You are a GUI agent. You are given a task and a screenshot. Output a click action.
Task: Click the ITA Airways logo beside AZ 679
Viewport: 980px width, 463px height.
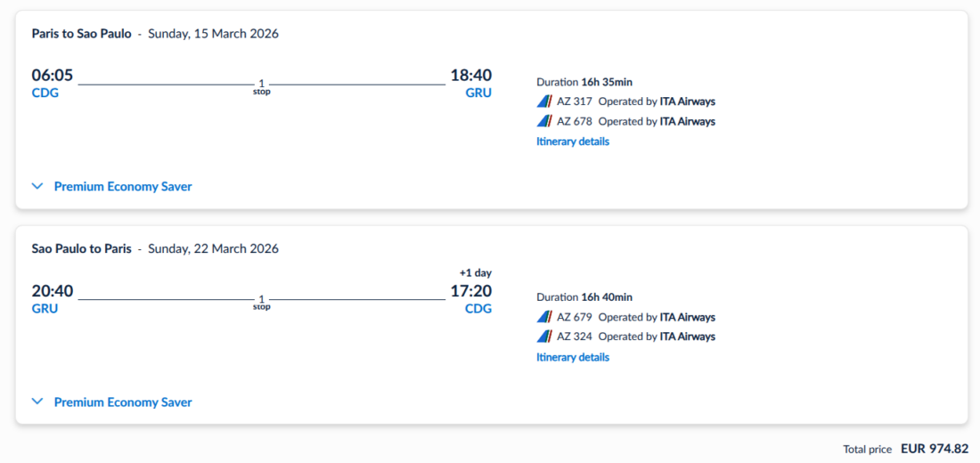[x=544, y=317]
